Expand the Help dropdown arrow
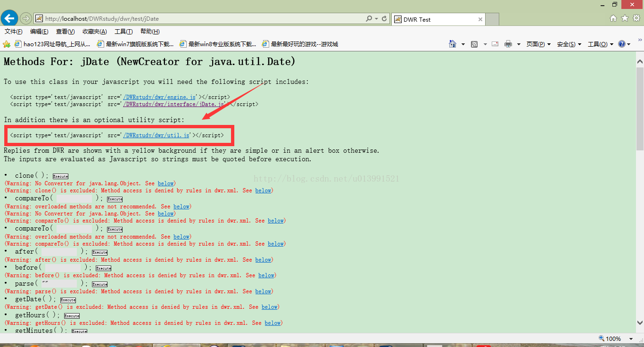 [x=629, y=44]
